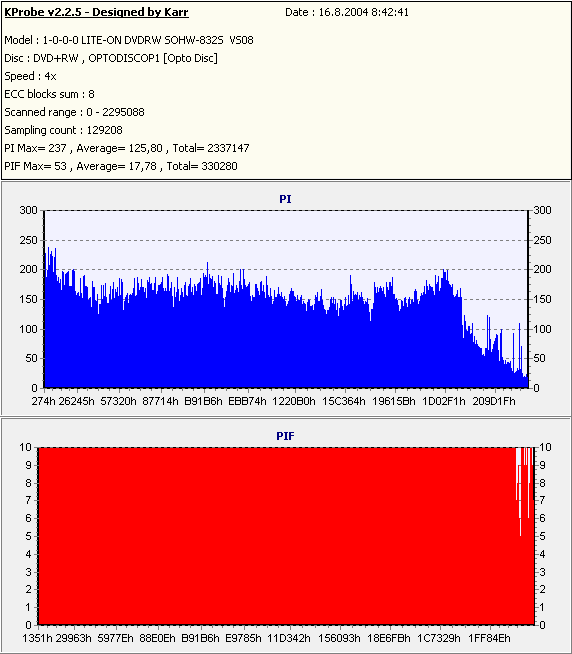Click the 19615Bh label on PI axis
The width and height of the screenshot is (572, 654).
click(394, 401)
